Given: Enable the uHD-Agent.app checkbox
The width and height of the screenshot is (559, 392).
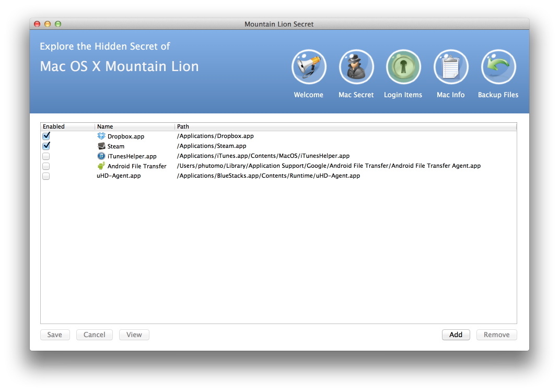Looking at the screenshot, I should [x=46, y=176].
